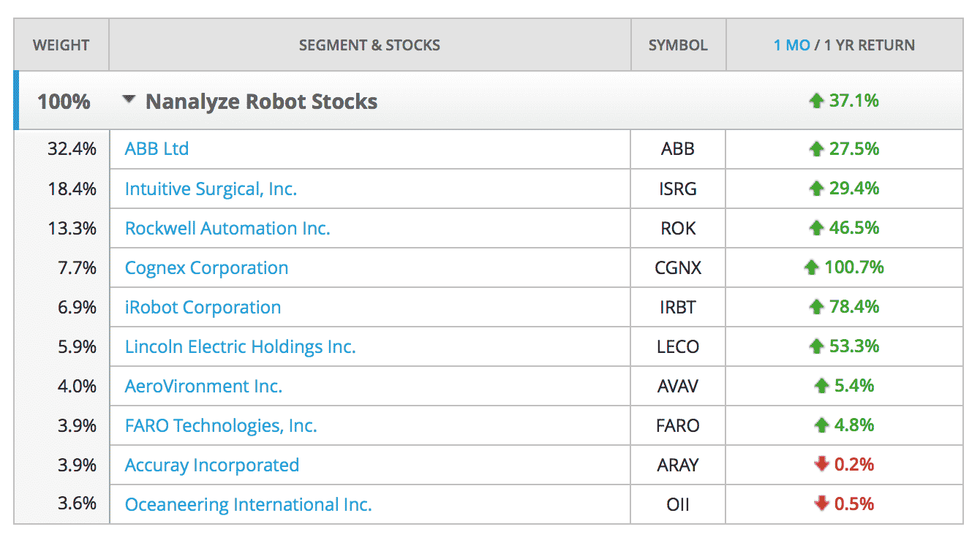
Task: Click the red down arrow on Oceaneering row
Action: click(821, 504)
